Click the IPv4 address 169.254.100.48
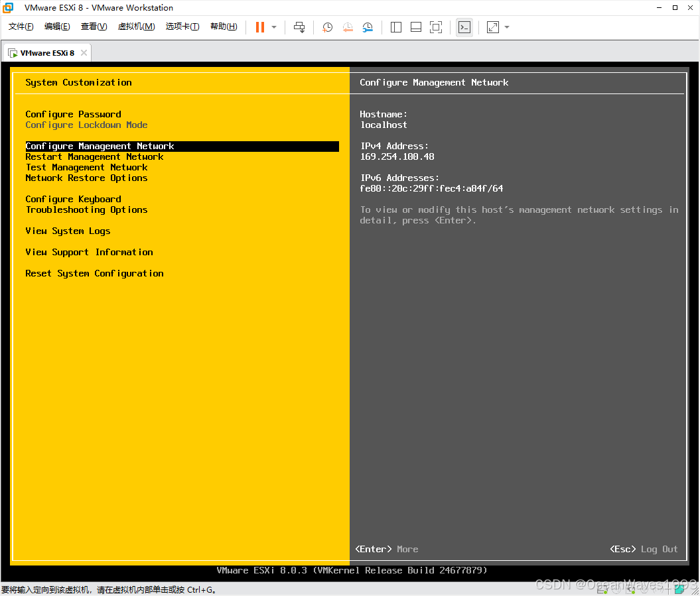The width and height of the screenshot is (700, 596). click(x=397, y=156)
